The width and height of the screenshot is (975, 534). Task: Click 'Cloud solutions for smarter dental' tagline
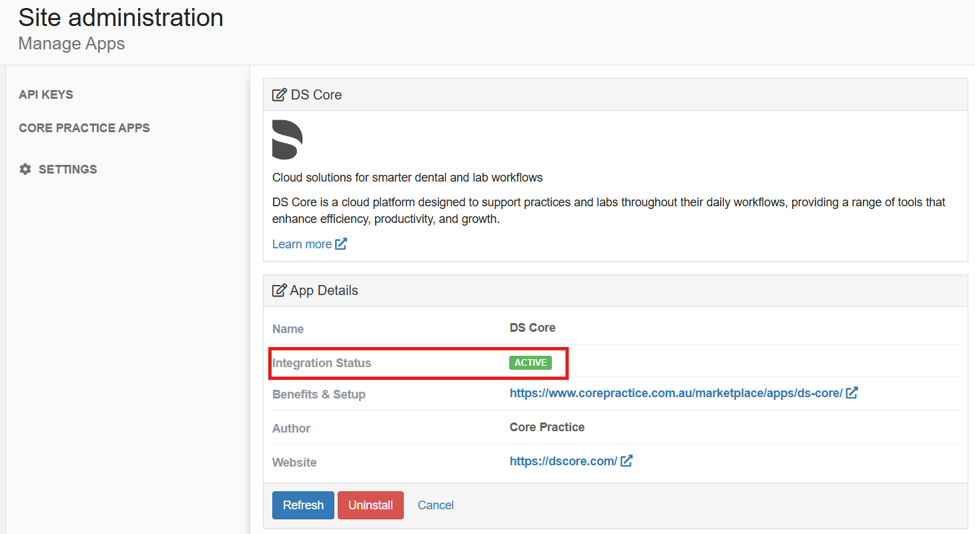coord(407,178)
